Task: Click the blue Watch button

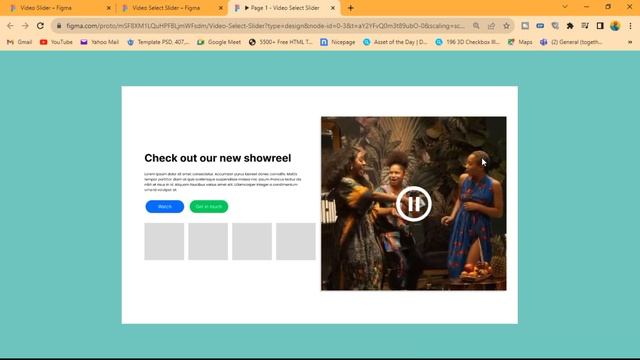Action: point(164,207)
